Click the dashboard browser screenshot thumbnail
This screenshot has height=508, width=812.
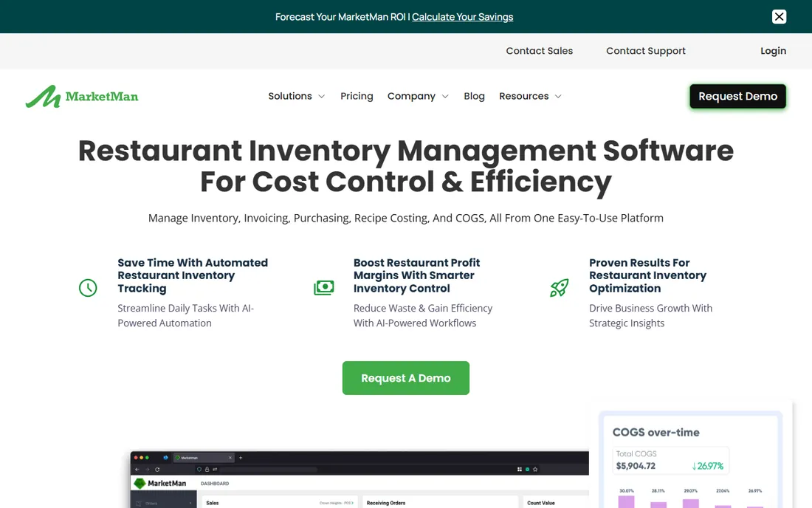tap(359, 479)
